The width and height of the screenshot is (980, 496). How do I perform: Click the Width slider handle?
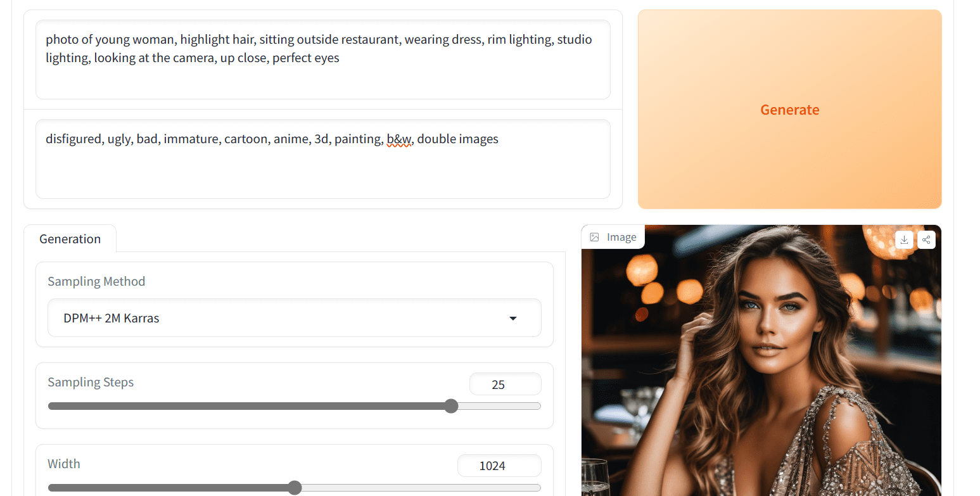pyautogui.click(x=295, y=488)
